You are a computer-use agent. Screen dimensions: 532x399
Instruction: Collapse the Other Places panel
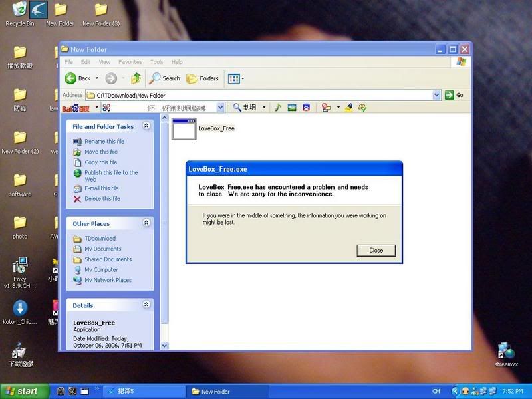tap(146, 223)
